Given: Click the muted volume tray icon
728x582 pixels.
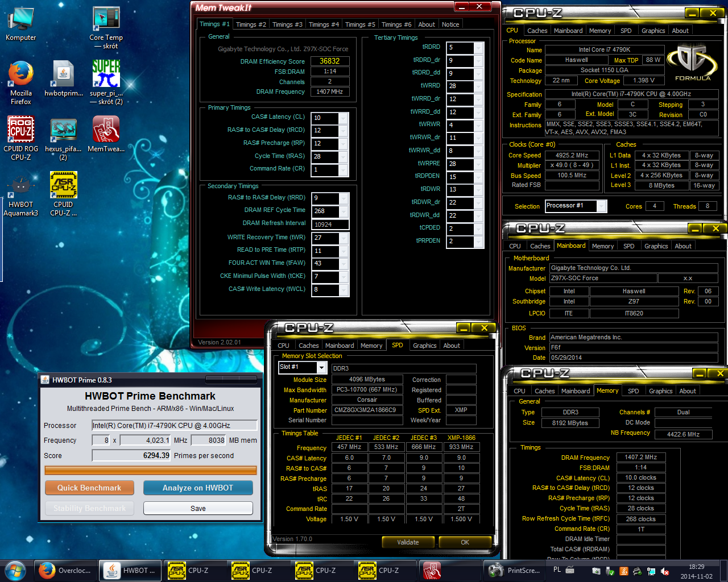Looking at the screenshot, I should pyautogui.click(x=664, y=571).
